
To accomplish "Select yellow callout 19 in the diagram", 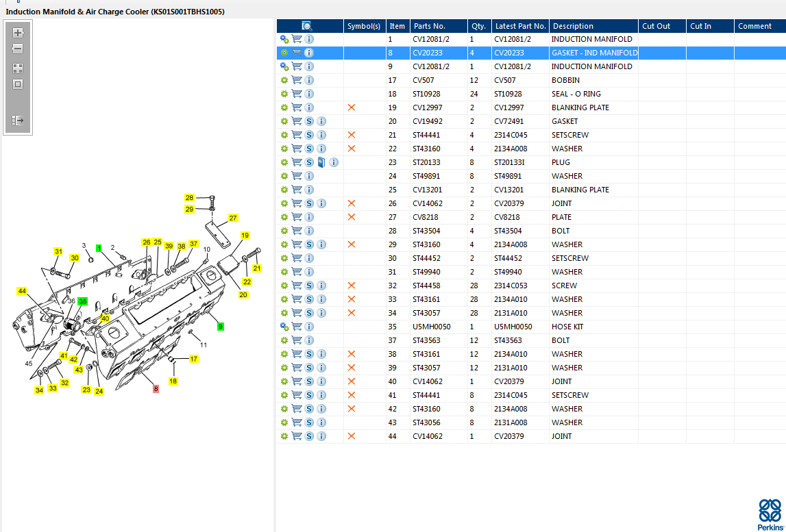I will coord(245,235).
